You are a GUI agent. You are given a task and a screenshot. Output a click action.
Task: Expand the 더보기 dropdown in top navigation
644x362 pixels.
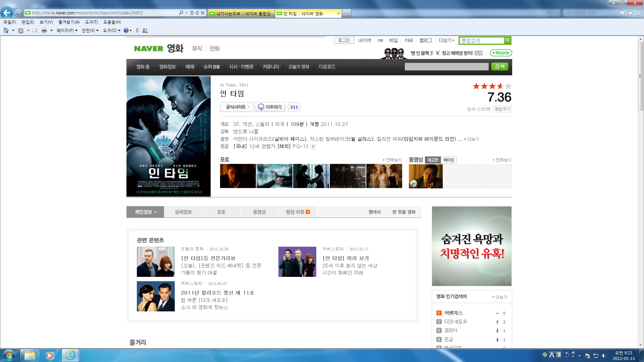(446, 41)
